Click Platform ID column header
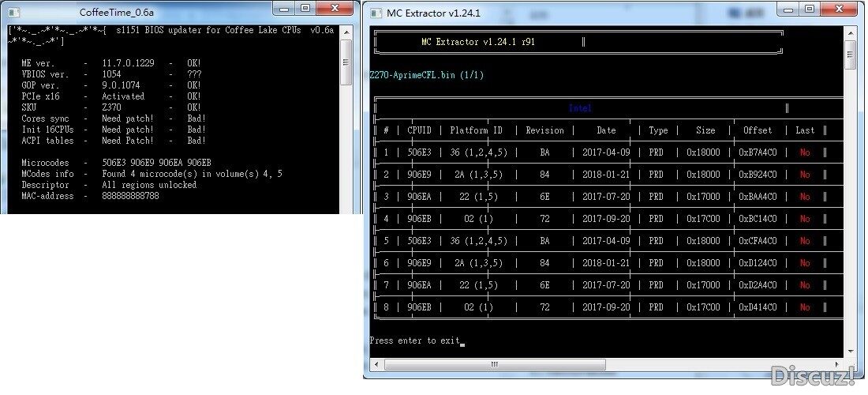868x395 pixels. (x=476, y=130)
